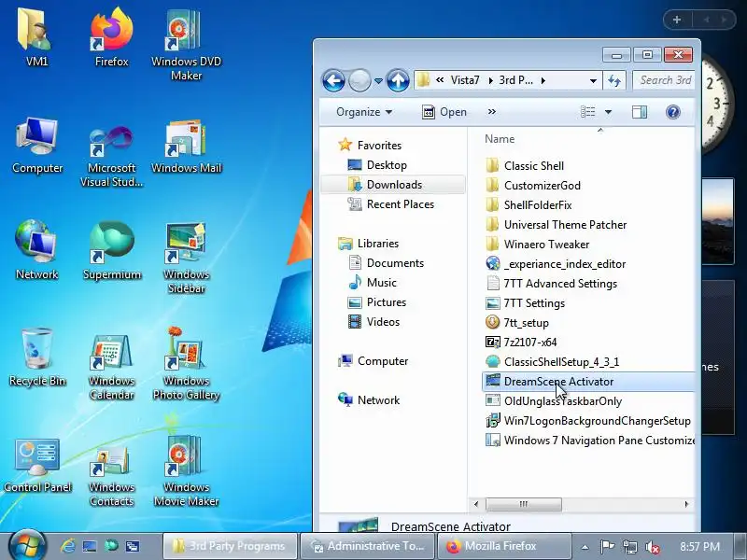Switch to Administrative Tools taskbar button

click(367, 546)
